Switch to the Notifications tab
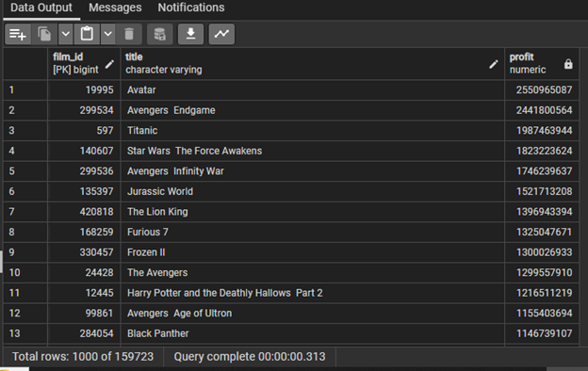 (191, 8)
